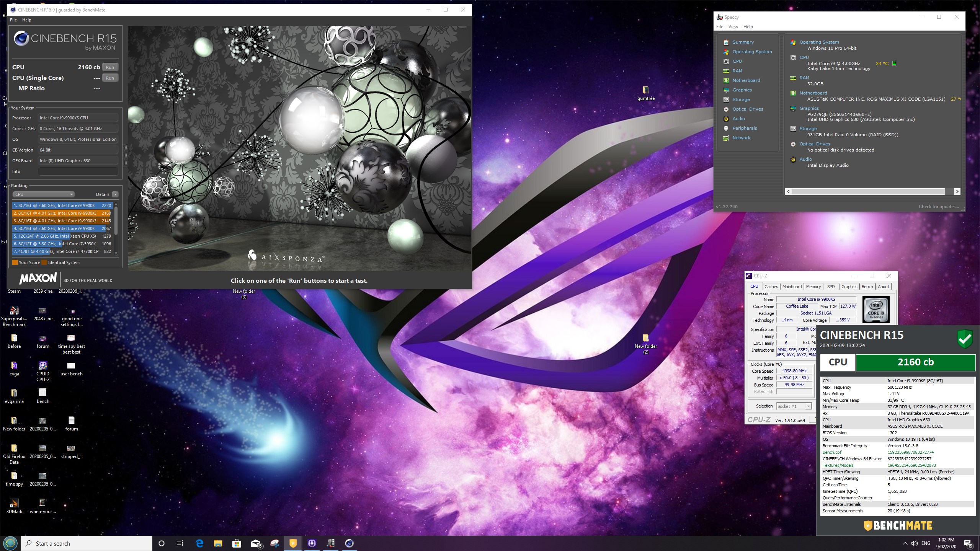Select Operating System icon in Speccy sidebar

(726, 52)
